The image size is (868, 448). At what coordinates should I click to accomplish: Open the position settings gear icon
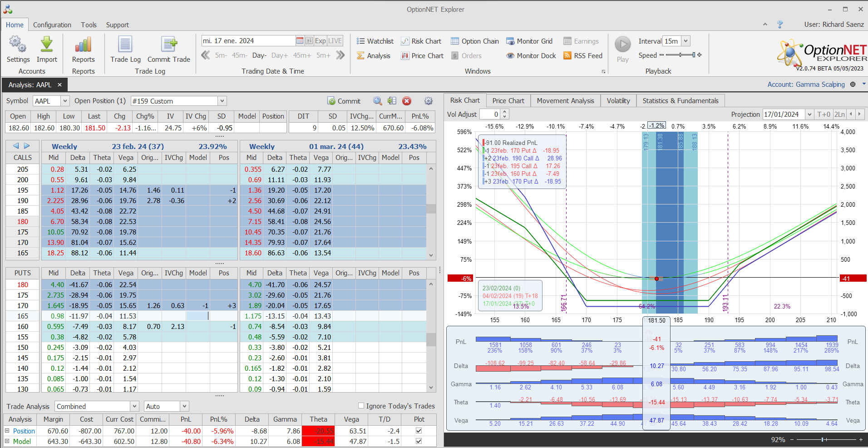pyautogui.click(x=428, y=101)
